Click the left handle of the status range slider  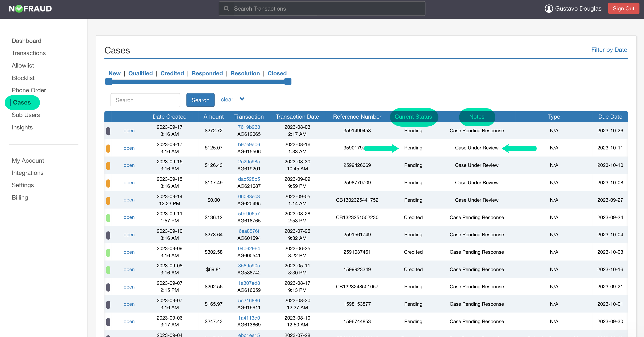tap(109, 81)
